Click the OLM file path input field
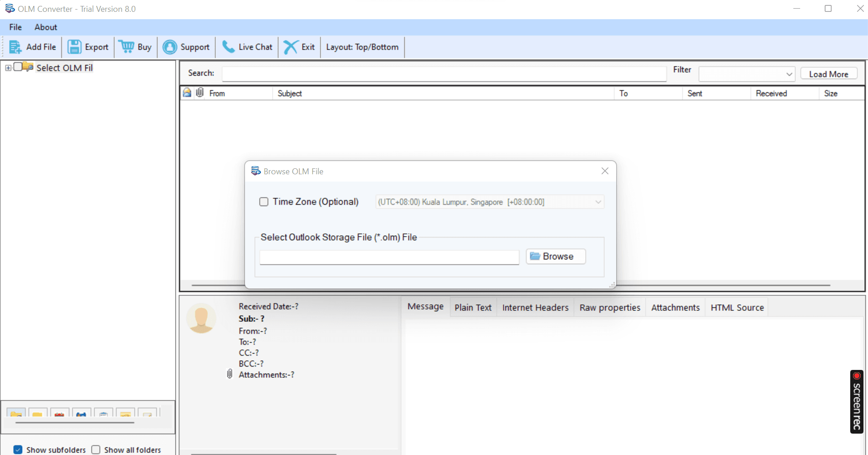 tap(389, 257)
